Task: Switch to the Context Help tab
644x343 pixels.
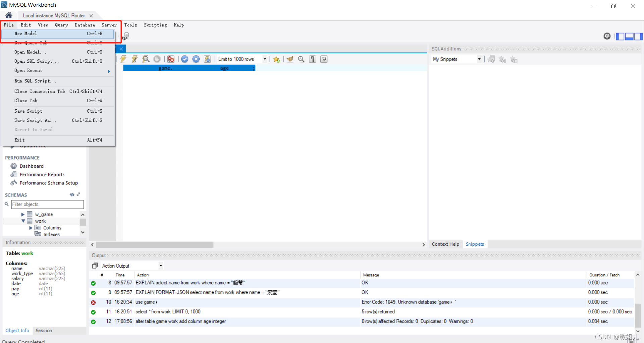Action: pyautogui.click(x=445, y=244)
